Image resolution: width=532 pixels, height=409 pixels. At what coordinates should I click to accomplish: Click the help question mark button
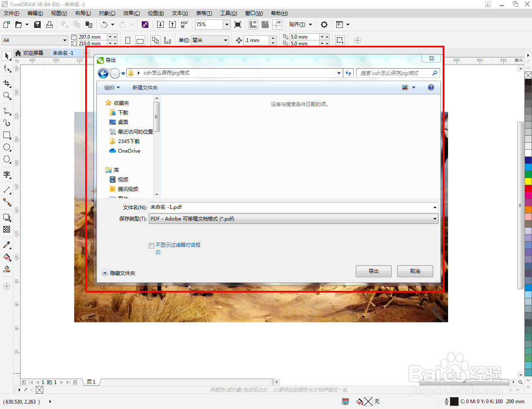coord(431,87)
